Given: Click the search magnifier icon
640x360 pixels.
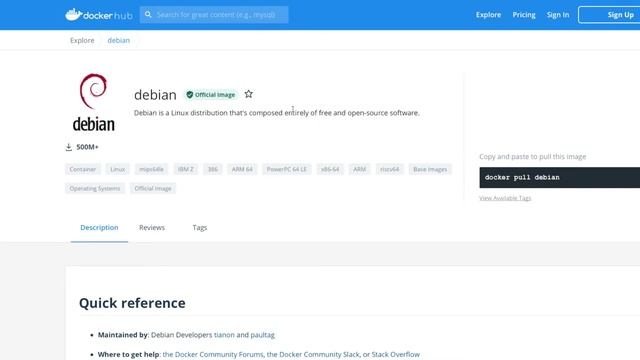Looking at the screenshot, I should click(148, 15).
